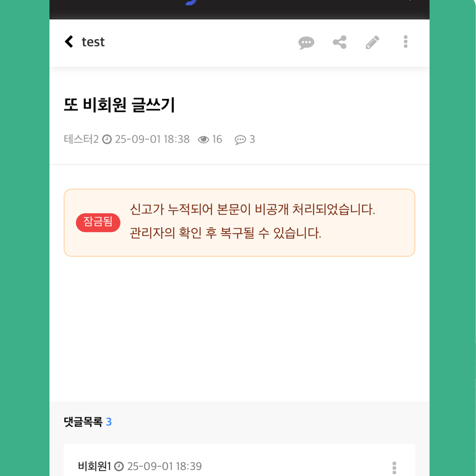Click the locked post notice message box
Image resolution: width=476 pixels, height=476 pixels.
coord(239,223)
